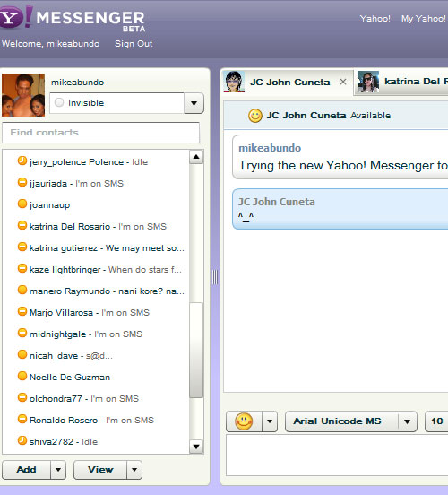Screen dimensions: 448x495
Task: Click the Welcome, mikeabundo text
Action: pos(50,44)
